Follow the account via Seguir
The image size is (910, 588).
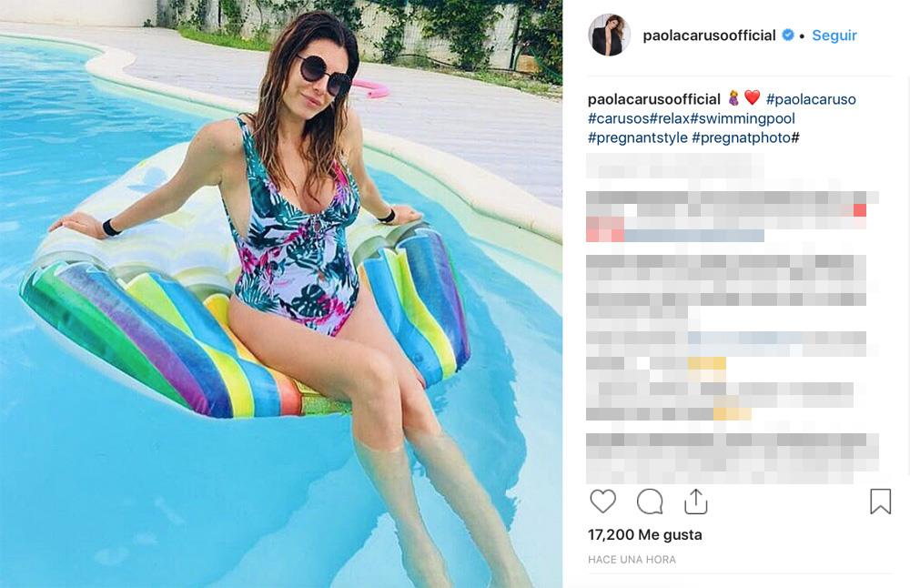(834, 35)
